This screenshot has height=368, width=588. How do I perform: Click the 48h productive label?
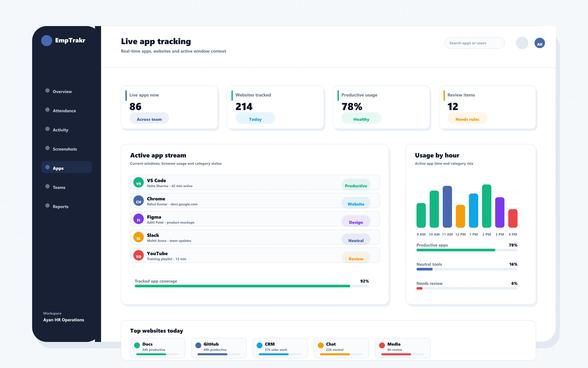(x=215, y=350)
